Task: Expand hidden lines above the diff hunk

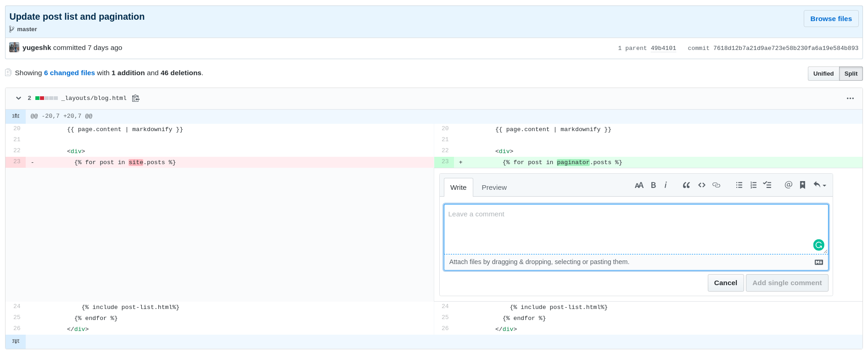Action: coord(16,116)
